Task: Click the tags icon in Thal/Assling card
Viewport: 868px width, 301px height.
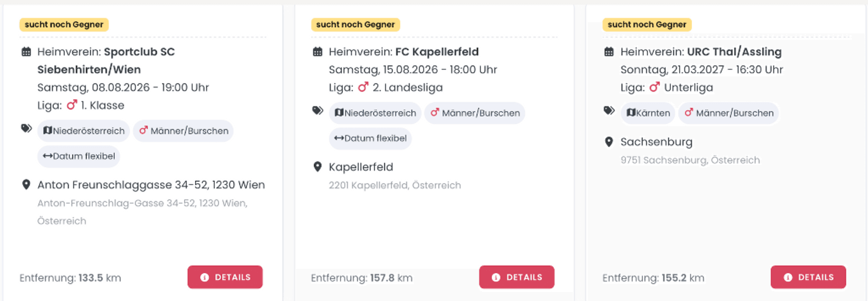Action: coord(609,111)
